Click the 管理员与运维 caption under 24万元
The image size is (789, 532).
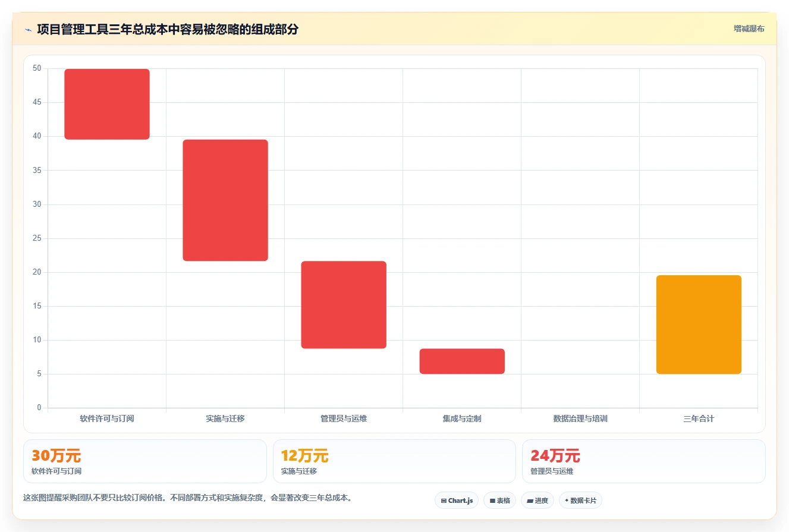coord(552,471)
